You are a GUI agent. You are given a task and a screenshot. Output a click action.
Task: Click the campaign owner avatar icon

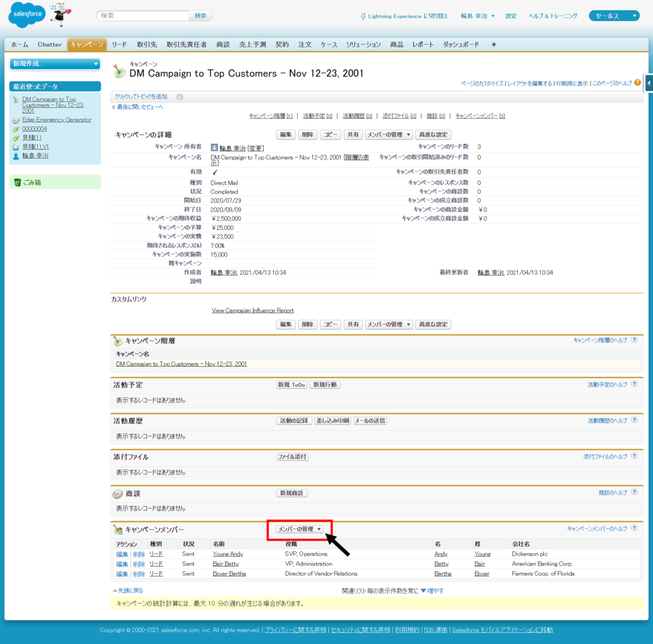[214, 147]
